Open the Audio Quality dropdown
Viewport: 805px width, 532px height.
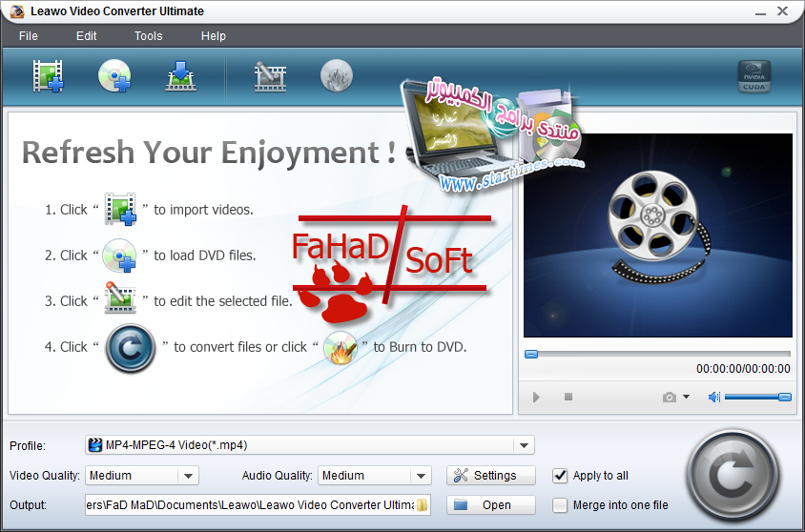(422, 476)
